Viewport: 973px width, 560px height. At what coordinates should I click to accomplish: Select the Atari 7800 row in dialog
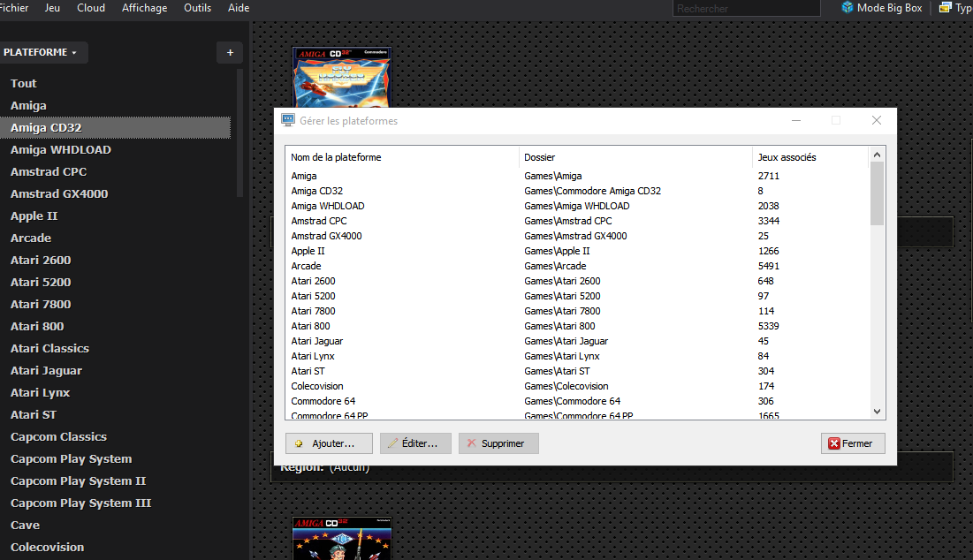(577, 311)
